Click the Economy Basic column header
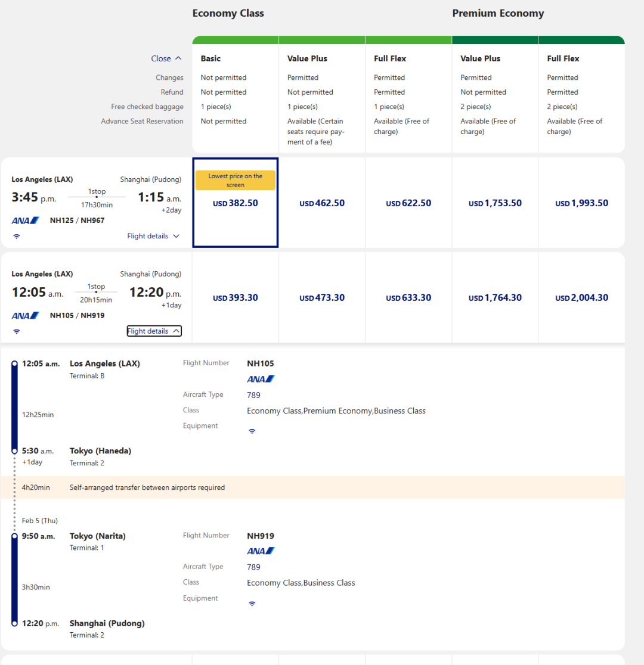The width and height of the screenshot is (644, 665). [x=210, y=58]
